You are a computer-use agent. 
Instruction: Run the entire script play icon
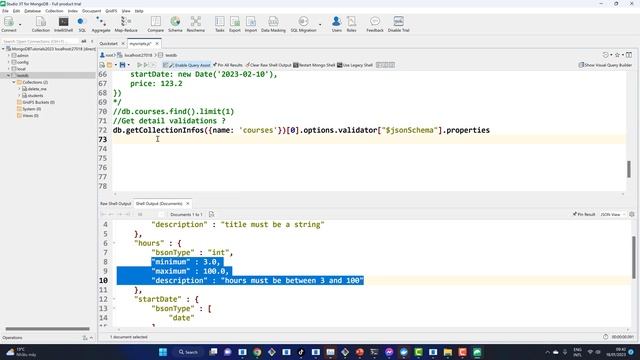pos(139,65)
